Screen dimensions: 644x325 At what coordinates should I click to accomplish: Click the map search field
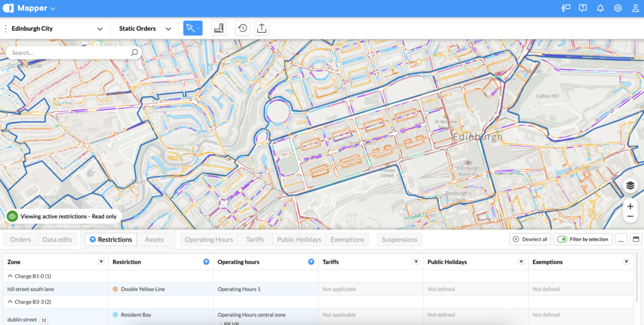[x=69, y=53]
